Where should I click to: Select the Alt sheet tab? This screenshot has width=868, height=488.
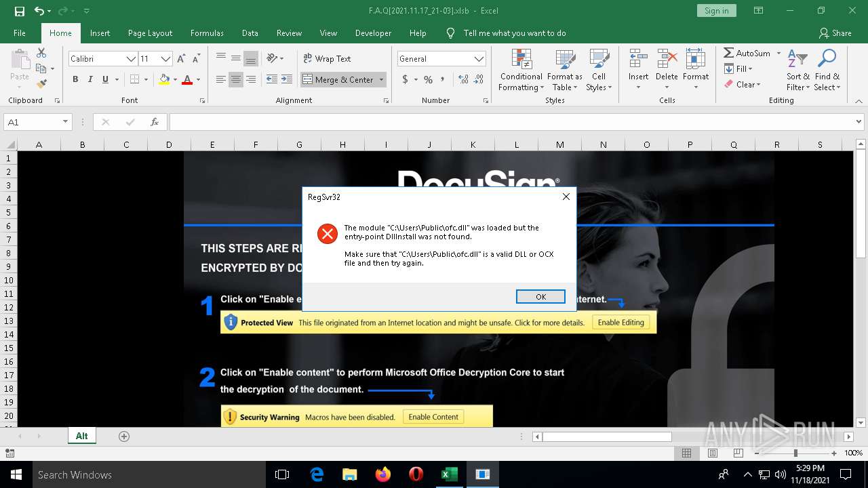coord(81,436)
